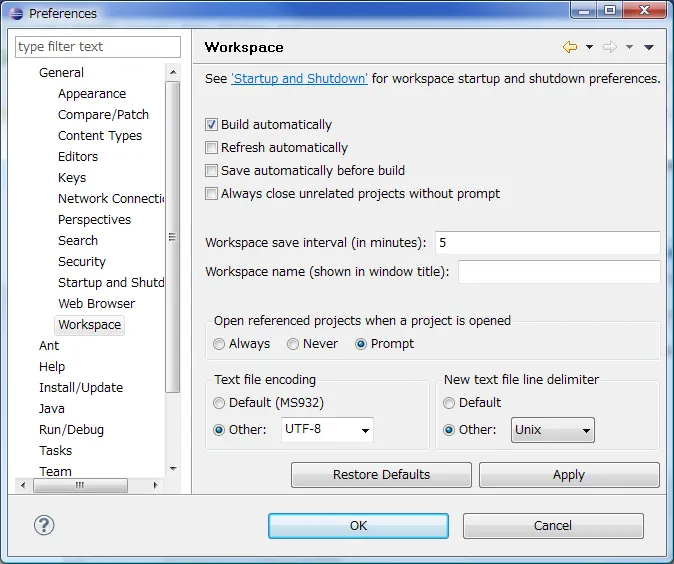Viewport: 674px width, 564px height.
Task: Open the Network Connections preferences page
Action: click(x=111, y=199)
